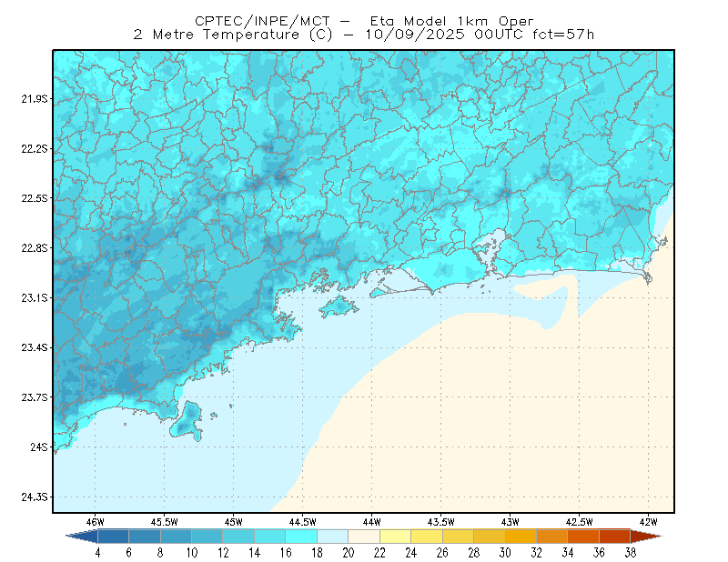
Task: Click the light yellow 22-24 color swatch
Action: tap(396, 536)
